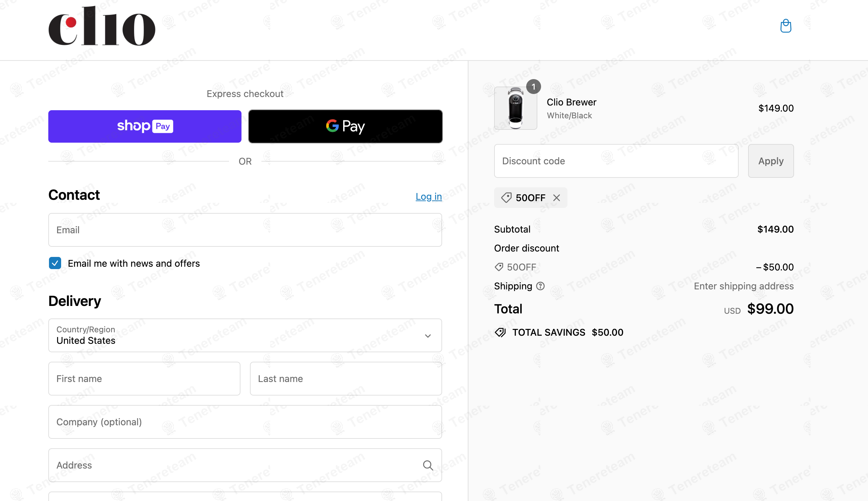Focus the Discount code field
The width and height of the screenshot is (868, 501).
pyautogui.click(x=616, y=161)
